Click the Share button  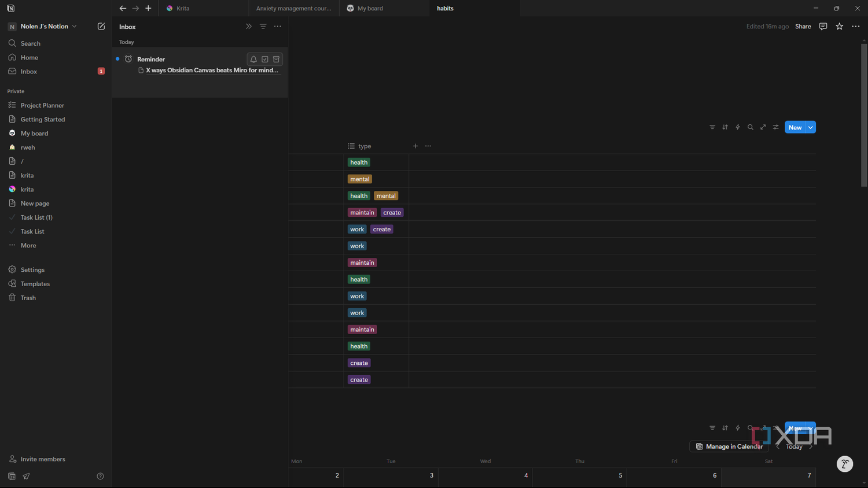click(x=803, y=27)
